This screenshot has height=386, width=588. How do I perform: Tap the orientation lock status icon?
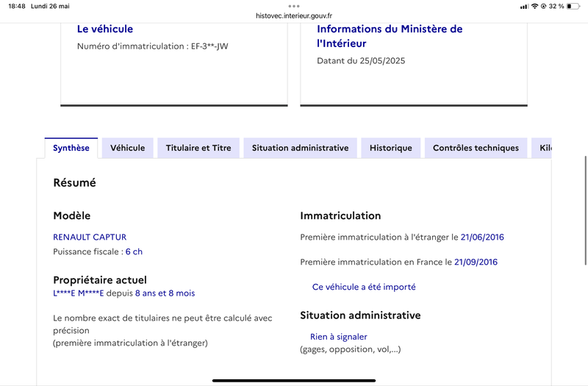point(543,6)
